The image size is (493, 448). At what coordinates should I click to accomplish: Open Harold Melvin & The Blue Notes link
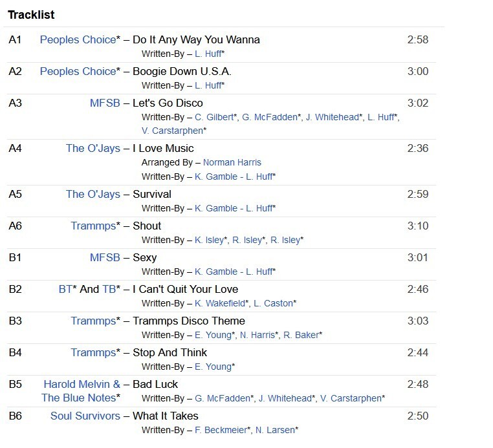pyautogui.click(x=81, y=391)
